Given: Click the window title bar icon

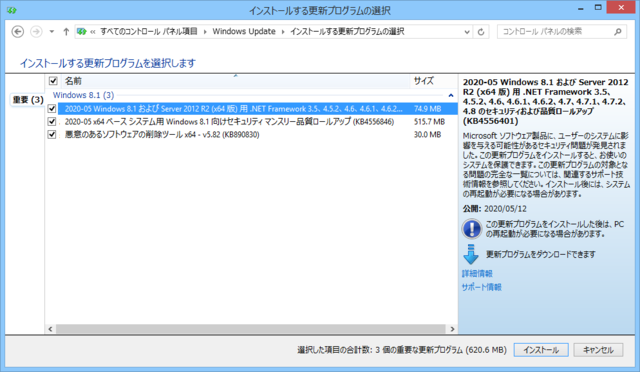Looking at the screenshot, I should coord(12,10).
